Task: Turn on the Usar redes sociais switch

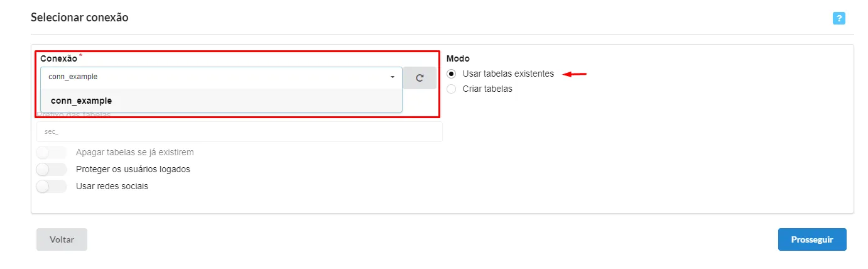Action: pyautogui.click(x=52, y=186)
